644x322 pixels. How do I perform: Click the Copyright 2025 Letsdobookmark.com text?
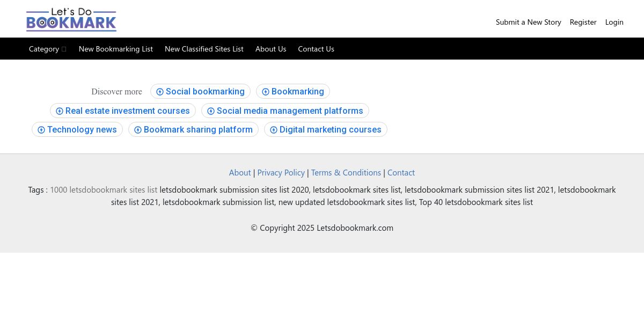[322, 228]
